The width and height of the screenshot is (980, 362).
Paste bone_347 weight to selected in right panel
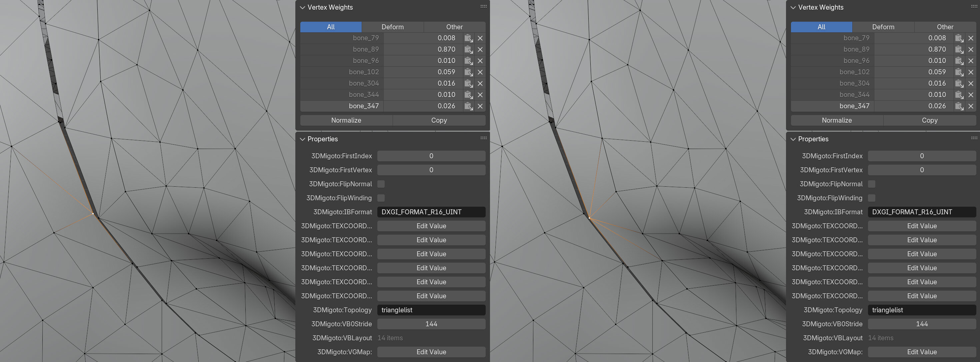click(x=959, y=106)
